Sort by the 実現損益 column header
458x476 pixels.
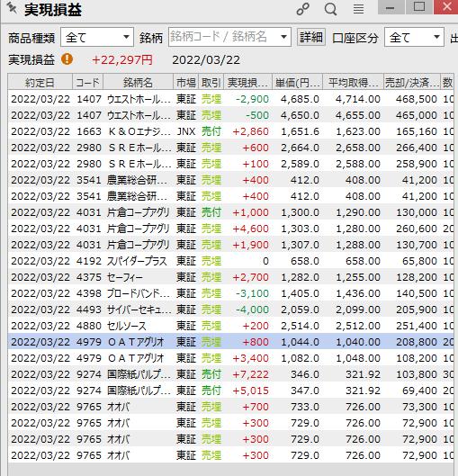[x=247, y=83]
